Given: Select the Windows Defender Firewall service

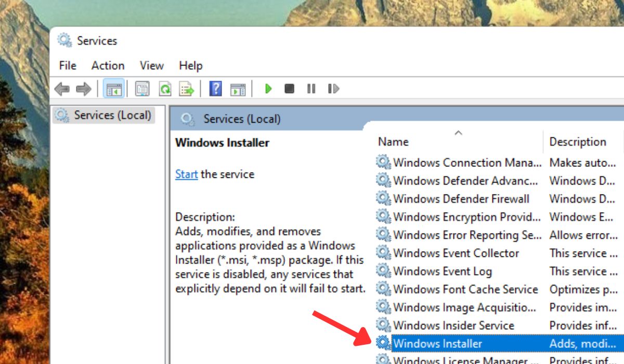Looking at the screenshot, I should click(460, 199).
